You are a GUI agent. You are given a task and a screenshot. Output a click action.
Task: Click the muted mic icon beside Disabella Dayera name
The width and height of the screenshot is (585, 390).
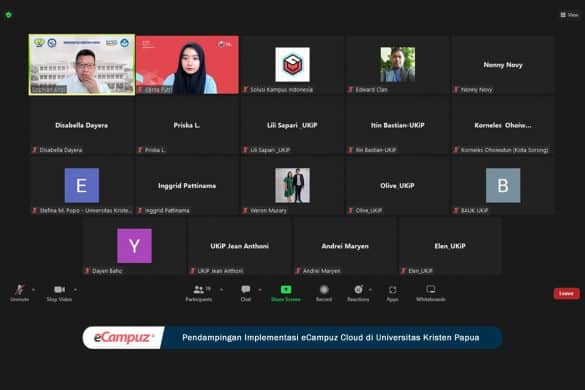click(x=34, y=150)
